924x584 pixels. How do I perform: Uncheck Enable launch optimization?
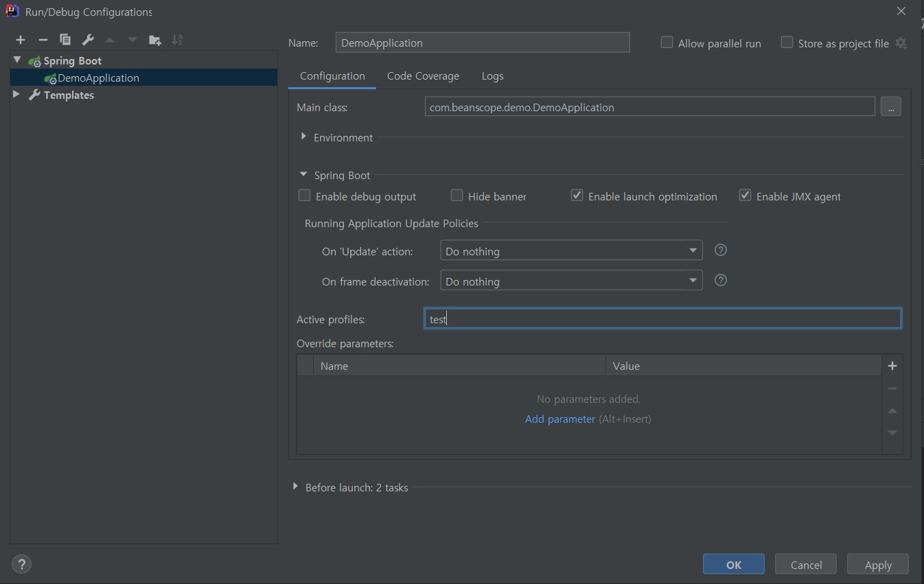[x=577, y=196]
